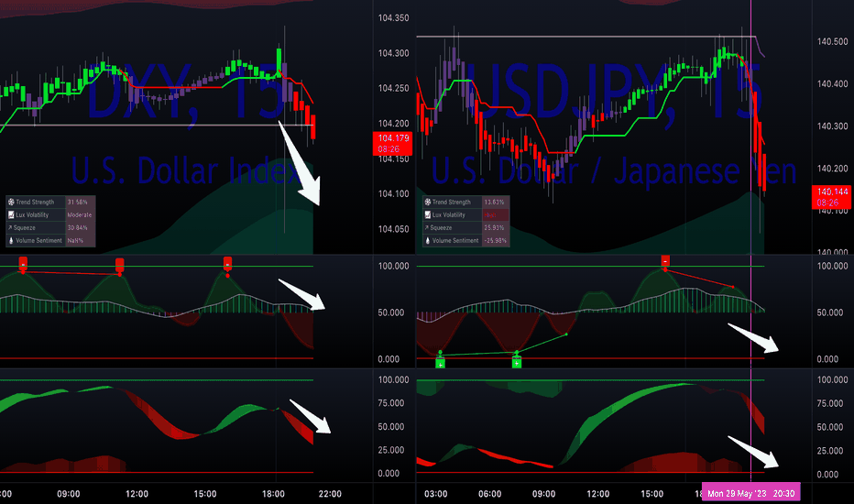Click the Trend Strength icon in USDJPY table

(428, 203)
